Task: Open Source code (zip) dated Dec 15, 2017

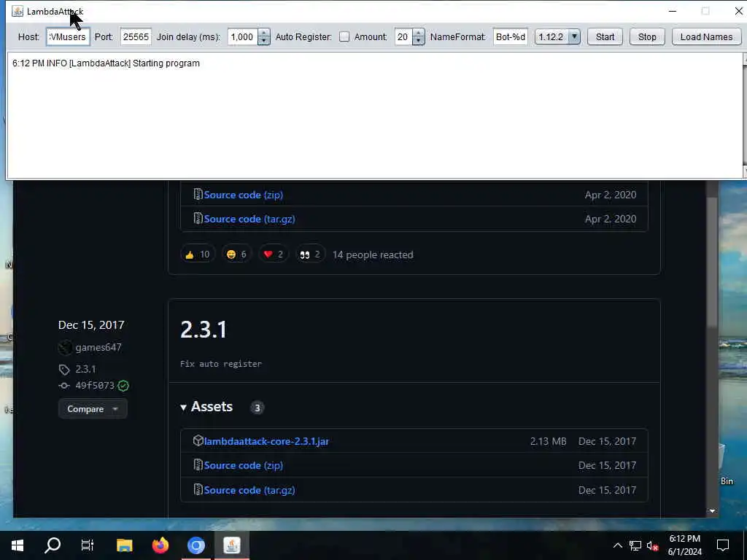Action: pyautogui.click(x=244, y=466)
